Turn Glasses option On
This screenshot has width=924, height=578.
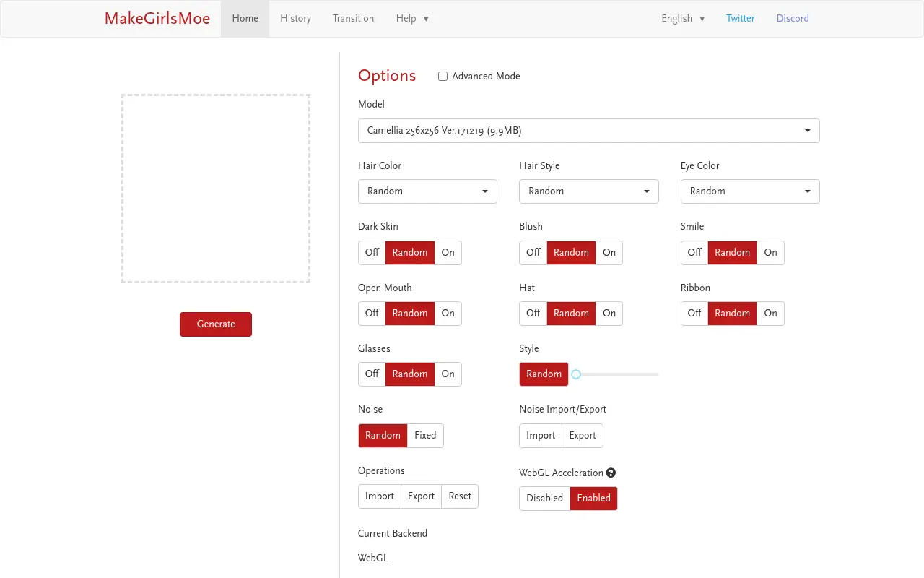click(x=448, y=374)
